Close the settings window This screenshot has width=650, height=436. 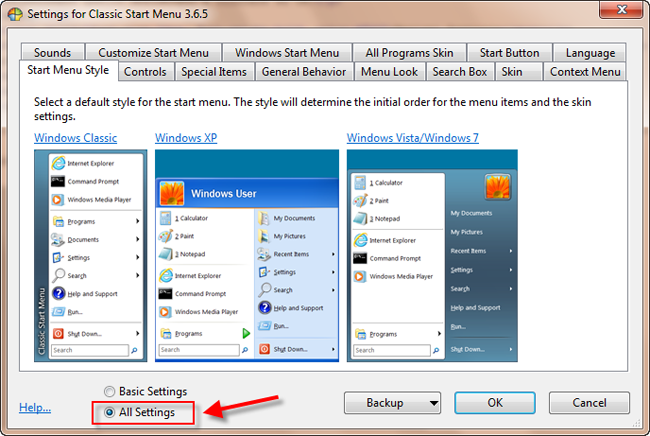[x=621, y=10]
